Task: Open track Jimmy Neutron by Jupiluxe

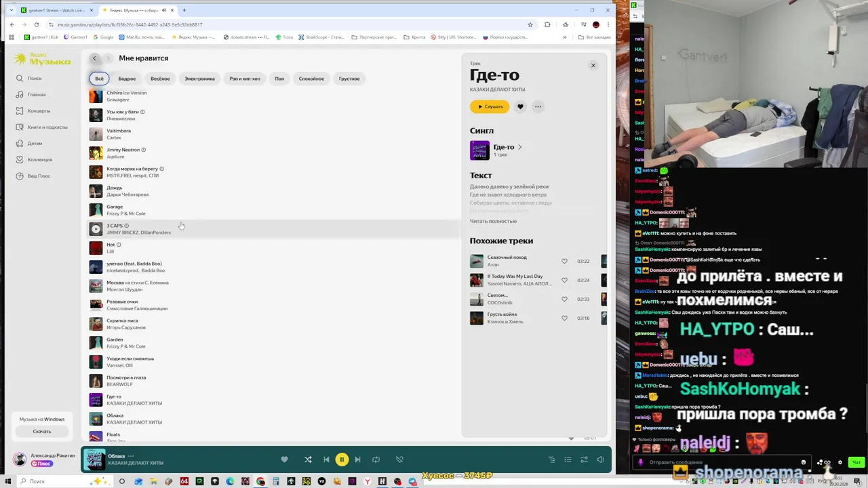Action: [x=123, y=150]
